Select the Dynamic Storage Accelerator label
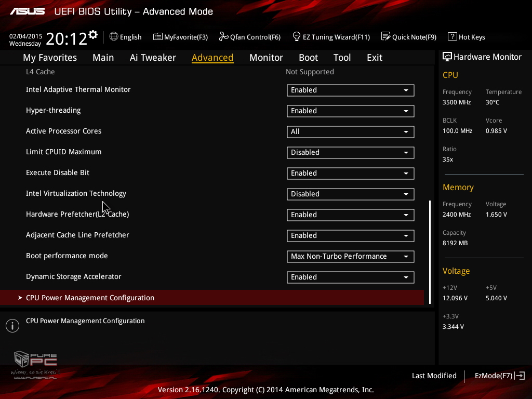This screenshot has height=399, width=532. click(74, 276)
